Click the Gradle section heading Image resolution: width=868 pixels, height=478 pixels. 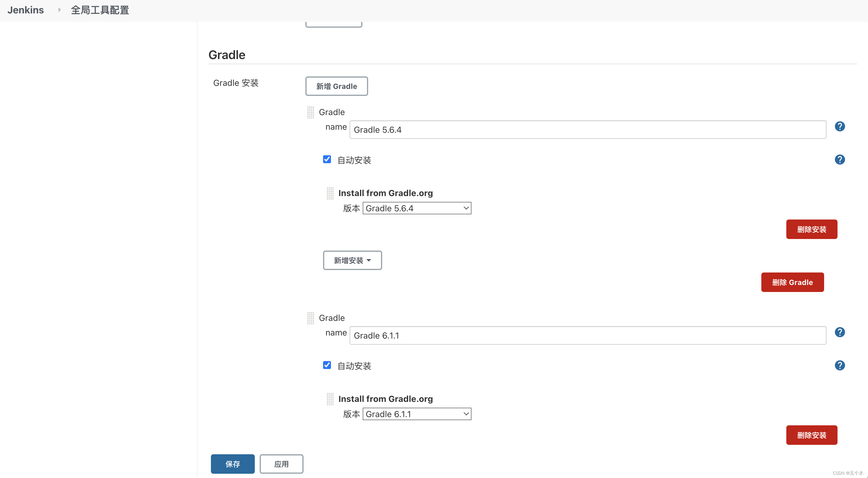point(227,55)
